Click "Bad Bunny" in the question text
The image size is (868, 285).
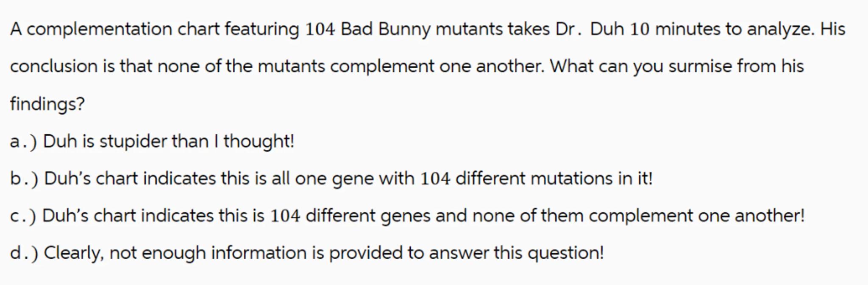[385, 29]
